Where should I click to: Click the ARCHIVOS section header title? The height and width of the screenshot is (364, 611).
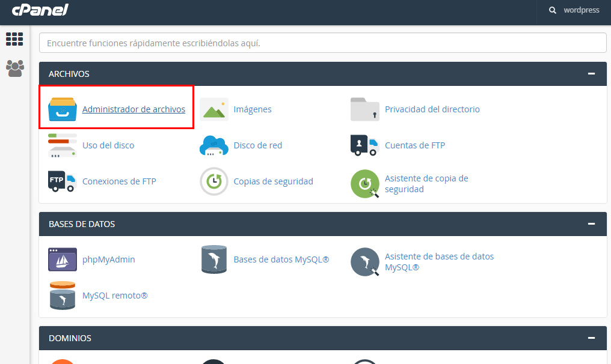[x=69, y=73]
